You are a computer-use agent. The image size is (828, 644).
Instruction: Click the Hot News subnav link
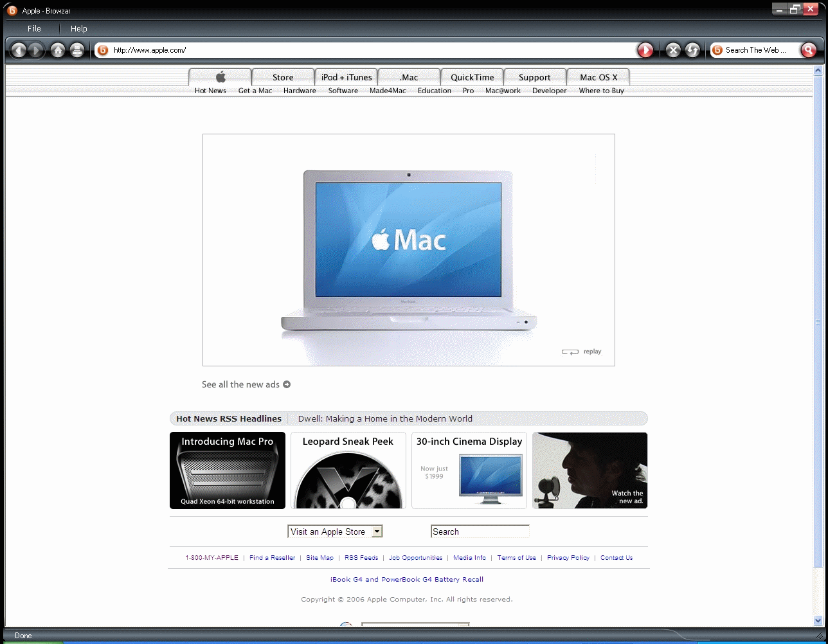click(210, 91)
